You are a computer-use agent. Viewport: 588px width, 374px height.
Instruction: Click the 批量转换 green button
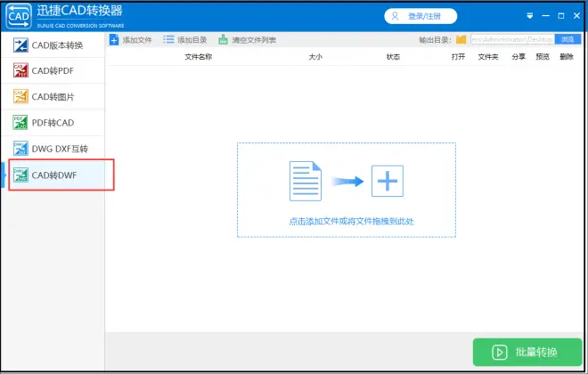527,352
